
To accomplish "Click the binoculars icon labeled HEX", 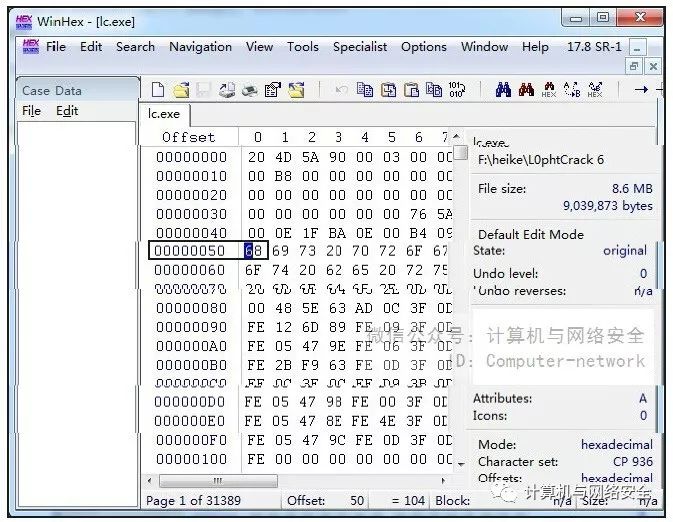I will click(x=549, y=89).
